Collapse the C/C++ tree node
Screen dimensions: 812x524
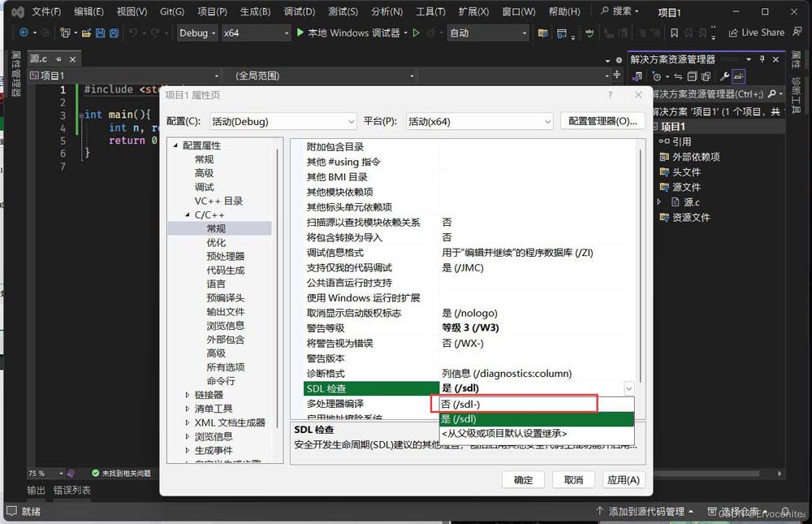188,214
